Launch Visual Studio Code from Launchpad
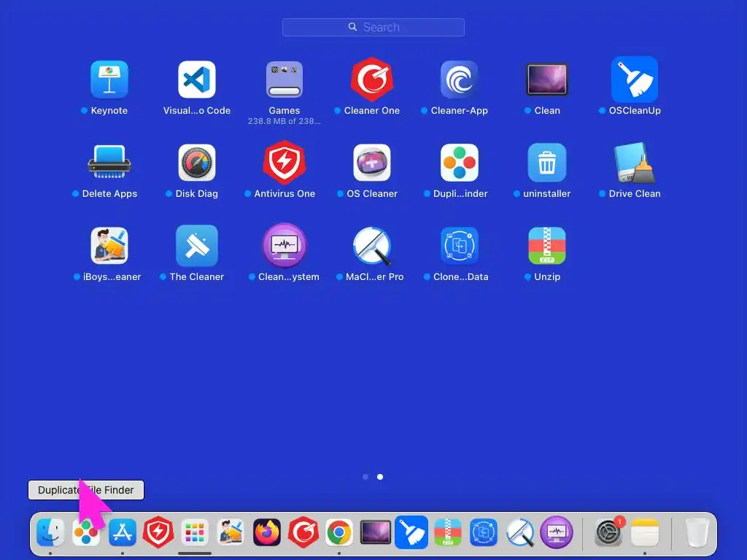Screen dimensions: 747x560 coord(197,79)
